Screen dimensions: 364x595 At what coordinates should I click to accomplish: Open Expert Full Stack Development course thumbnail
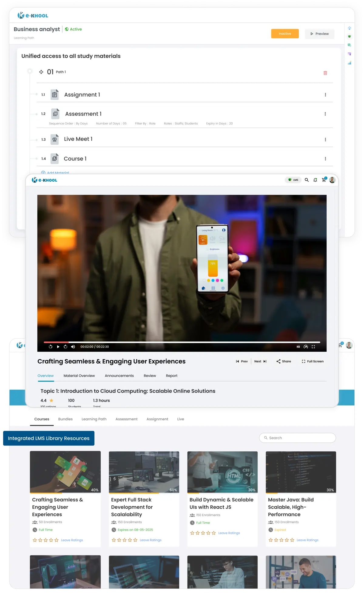click(144, 472)
